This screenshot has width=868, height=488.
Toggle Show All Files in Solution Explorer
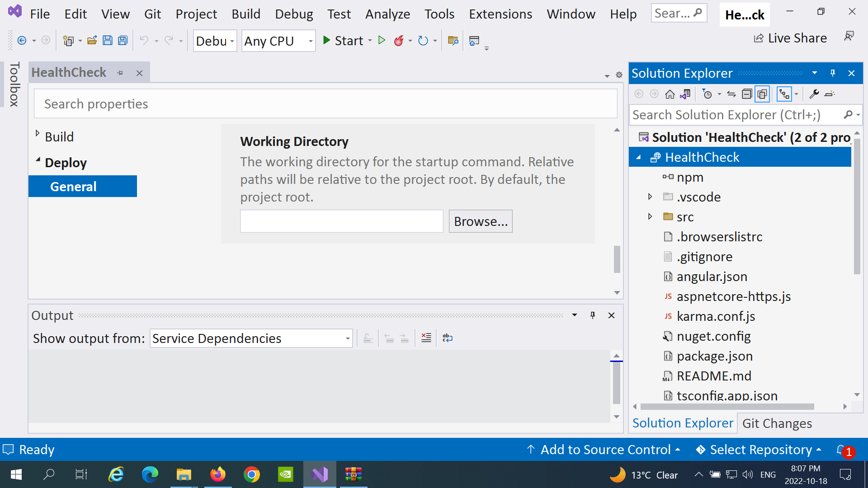coord(762,94)
